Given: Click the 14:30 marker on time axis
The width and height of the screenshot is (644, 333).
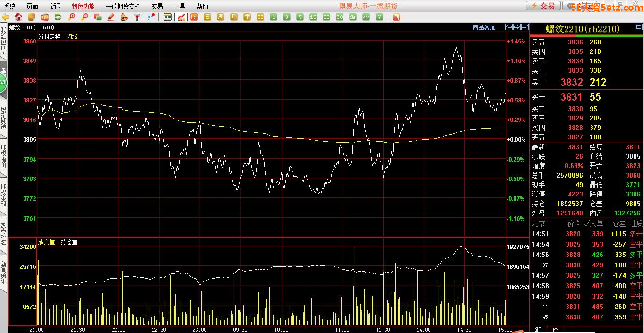Looking at the screenshot, I should 464,330.
